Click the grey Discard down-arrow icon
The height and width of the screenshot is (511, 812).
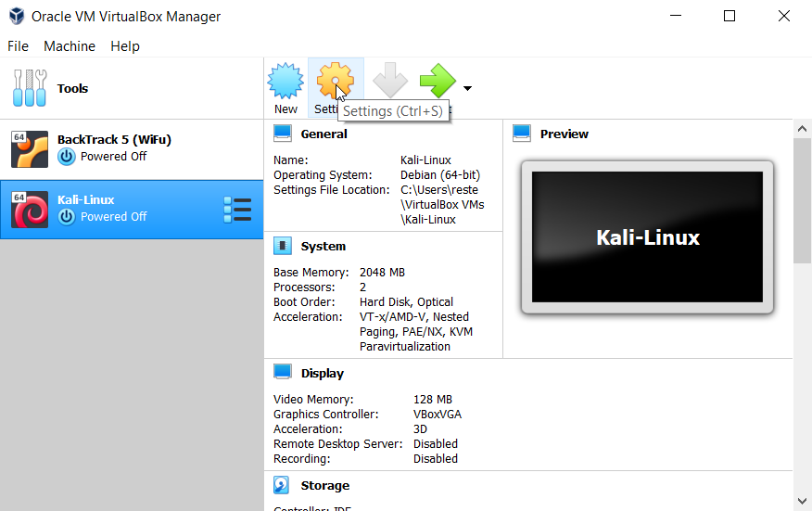pyautogui.click(x=390, y=81)
